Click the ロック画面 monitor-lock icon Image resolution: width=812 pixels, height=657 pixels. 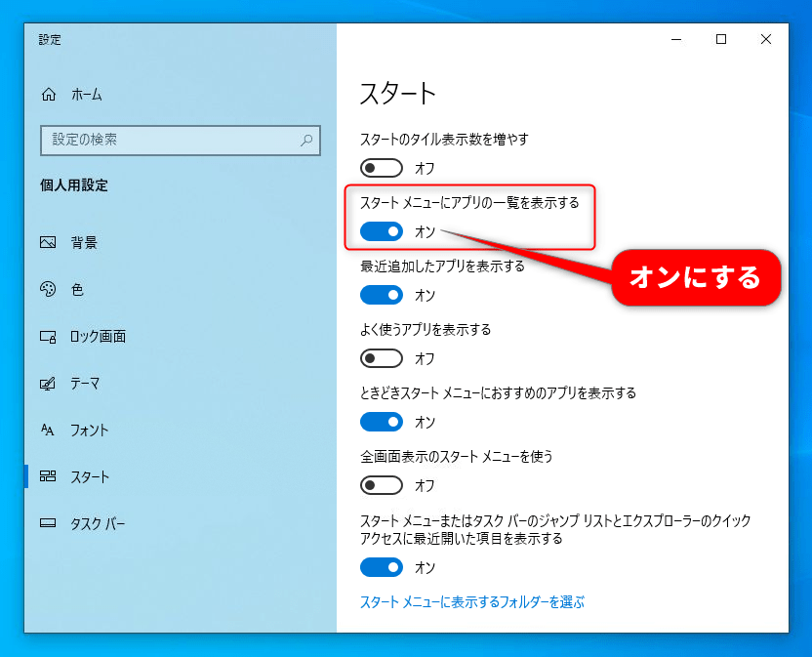(48, 337)
